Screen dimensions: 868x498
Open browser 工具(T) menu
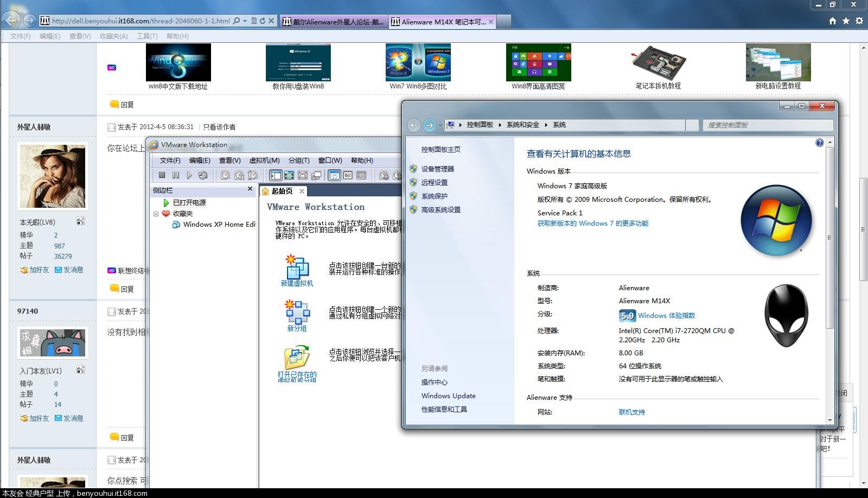pos(147,36)
